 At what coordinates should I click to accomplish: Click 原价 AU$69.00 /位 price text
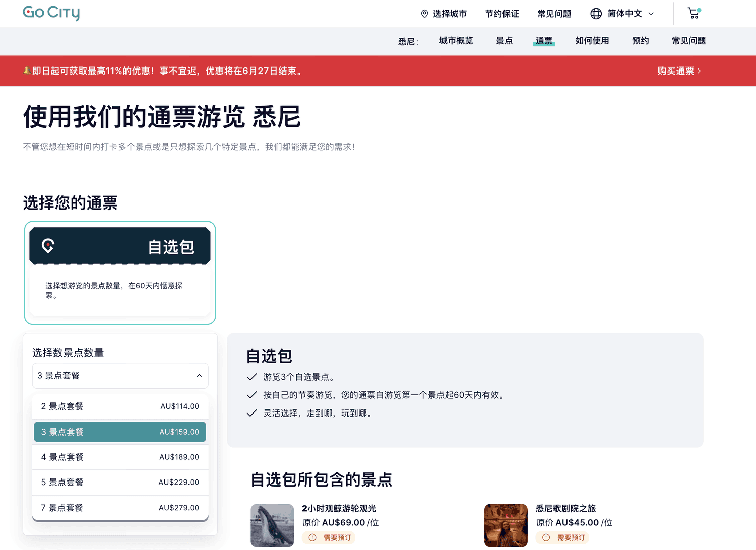click(340, 523)
